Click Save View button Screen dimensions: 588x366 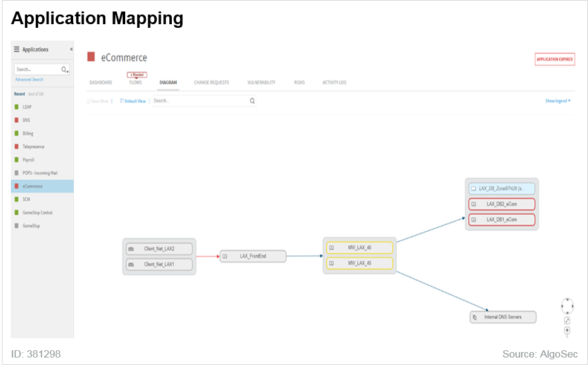point(97,101)
